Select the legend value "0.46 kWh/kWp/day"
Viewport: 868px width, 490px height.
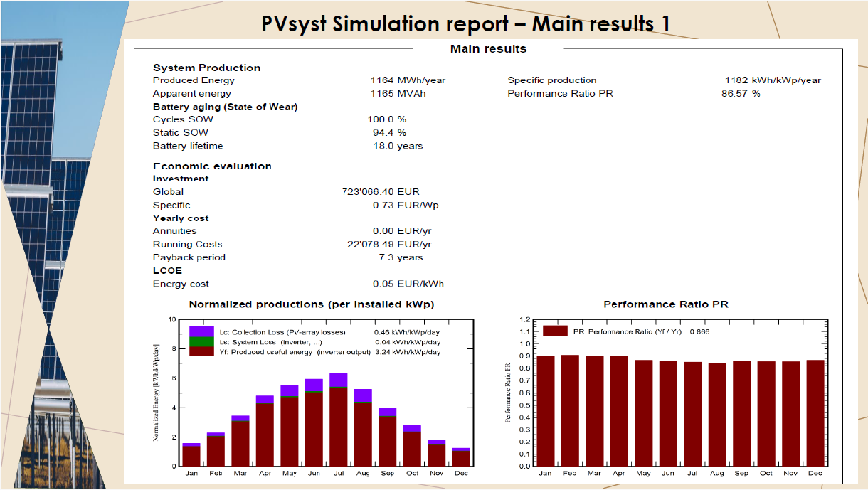coord(407,332)
